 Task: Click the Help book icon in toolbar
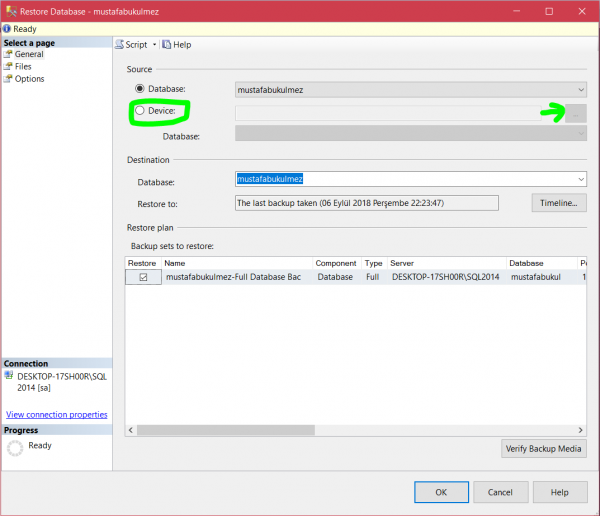(x=166, y=45)
